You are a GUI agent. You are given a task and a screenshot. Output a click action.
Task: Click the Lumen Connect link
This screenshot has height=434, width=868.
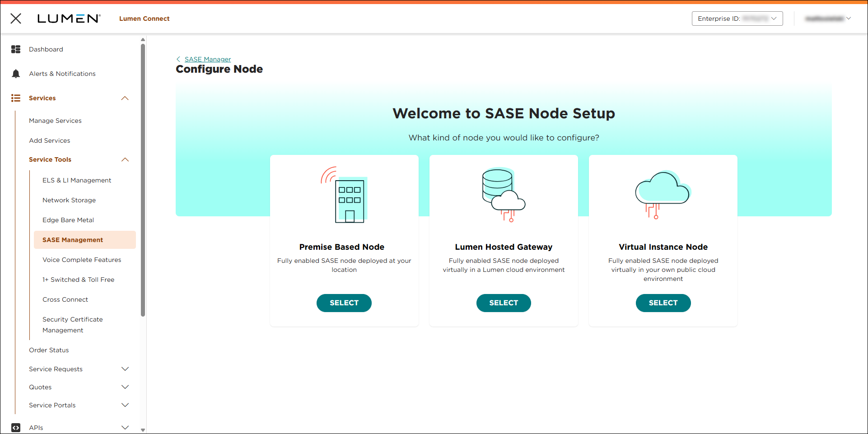point(145,19)
